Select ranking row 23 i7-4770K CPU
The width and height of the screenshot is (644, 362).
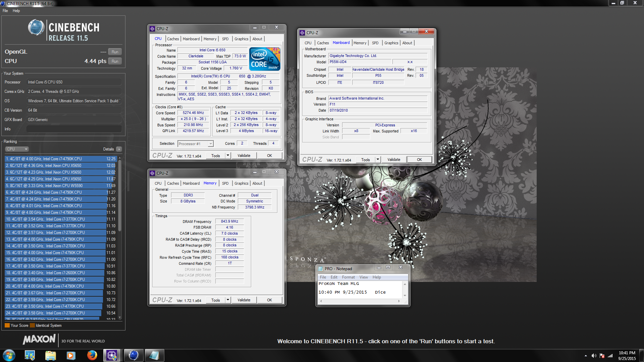pos(61,306)
